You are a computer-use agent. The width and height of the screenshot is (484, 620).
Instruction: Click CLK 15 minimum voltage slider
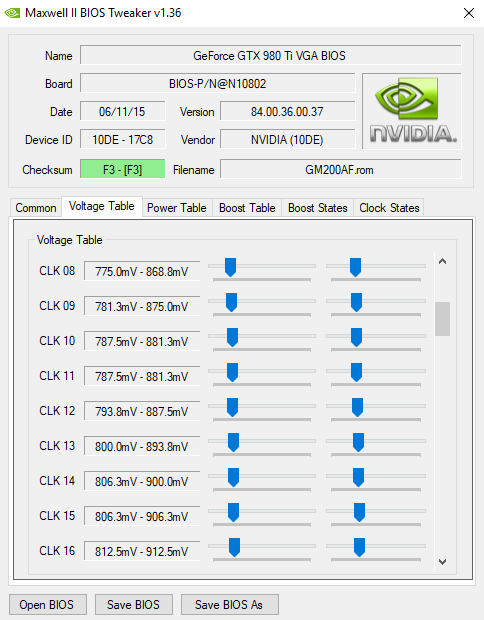click(x=262, y=514)
